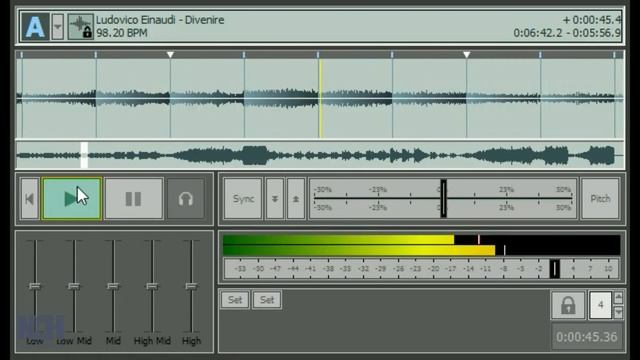Viewport: 640px width, 360px height.
Task: Click the full-track overview waveform
Action: (320, 155)
